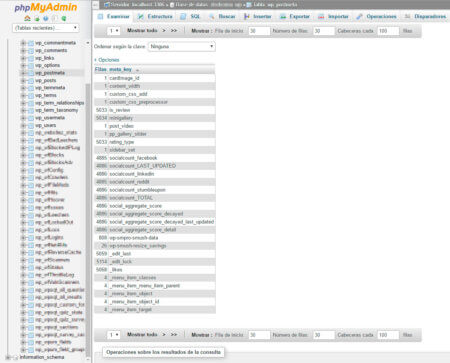This screenshot has height=363, width=450.
Task: Expand the wp_links tree node
Action: tap(23, 58)
